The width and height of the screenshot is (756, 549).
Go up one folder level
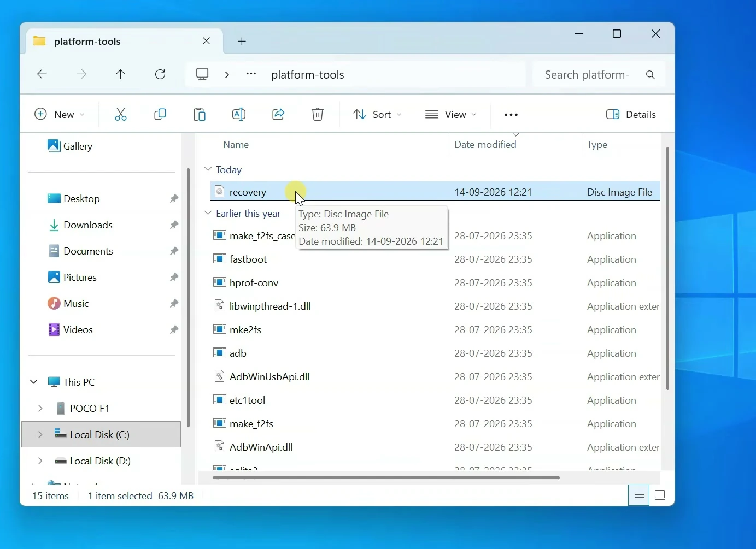[121, 74]
